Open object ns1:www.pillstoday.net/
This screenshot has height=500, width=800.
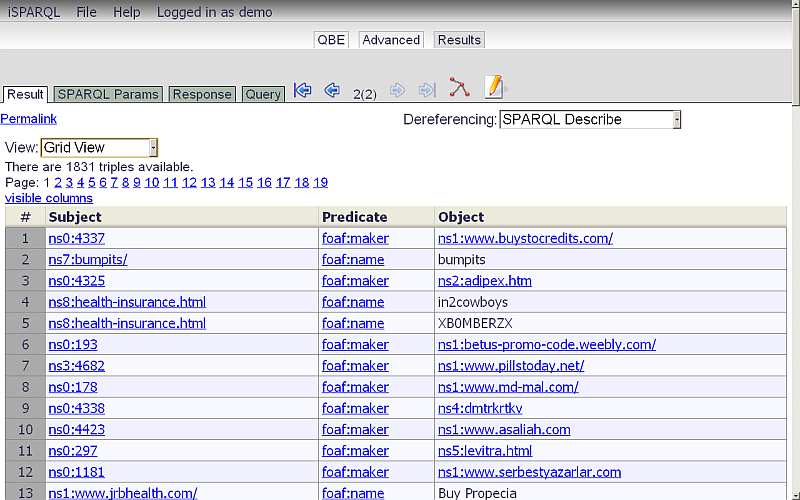pyautogui.click(x=511, y=366)
